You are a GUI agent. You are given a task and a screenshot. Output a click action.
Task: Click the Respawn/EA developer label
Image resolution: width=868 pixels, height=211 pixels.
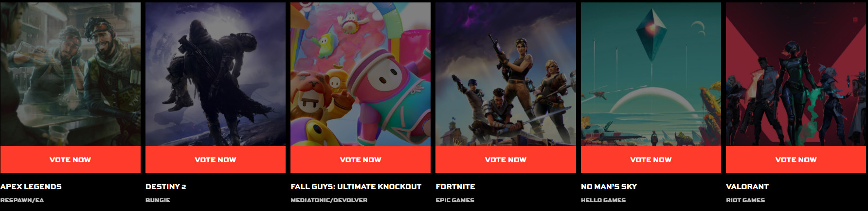[22, 200]
